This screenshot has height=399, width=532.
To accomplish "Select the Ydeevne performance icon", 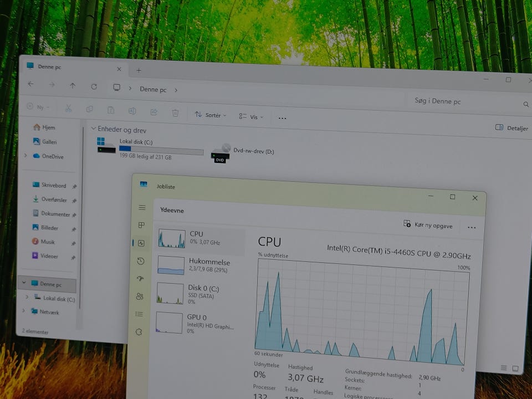I will pyautogui.click(x=141, y=243).
